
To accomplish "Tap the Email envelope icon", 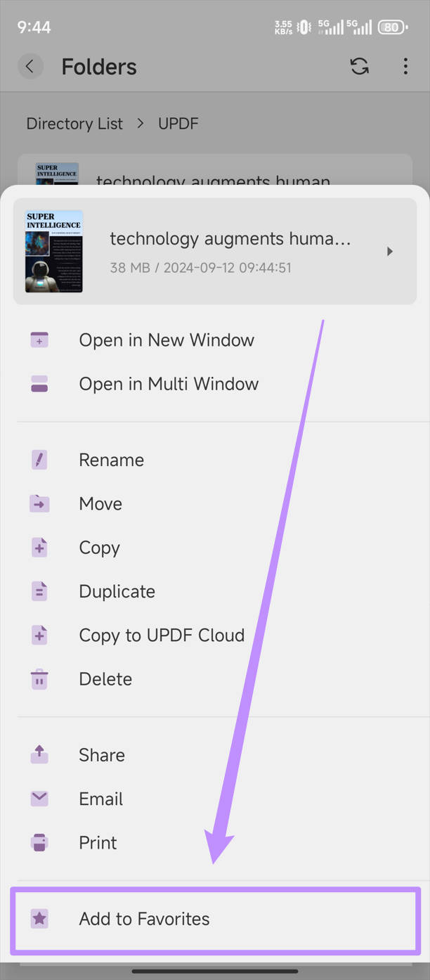I will click(39, 799).
